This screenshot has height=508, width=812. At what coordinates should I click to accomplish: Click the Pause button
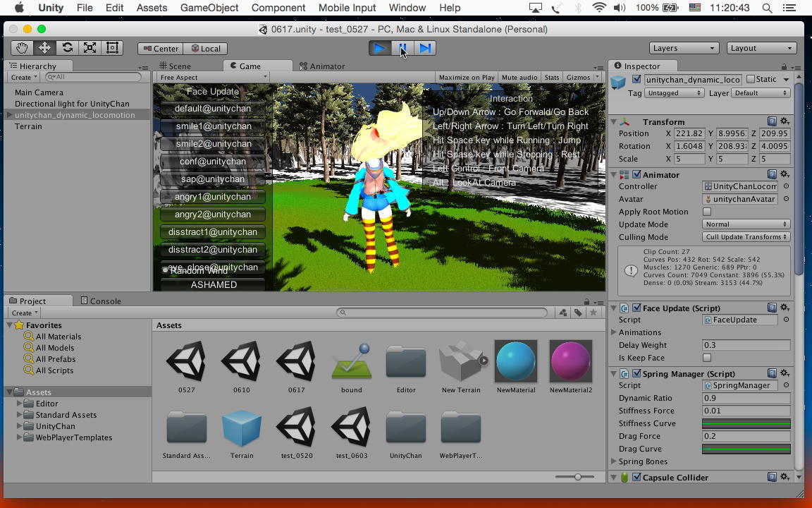coord(402,48)
